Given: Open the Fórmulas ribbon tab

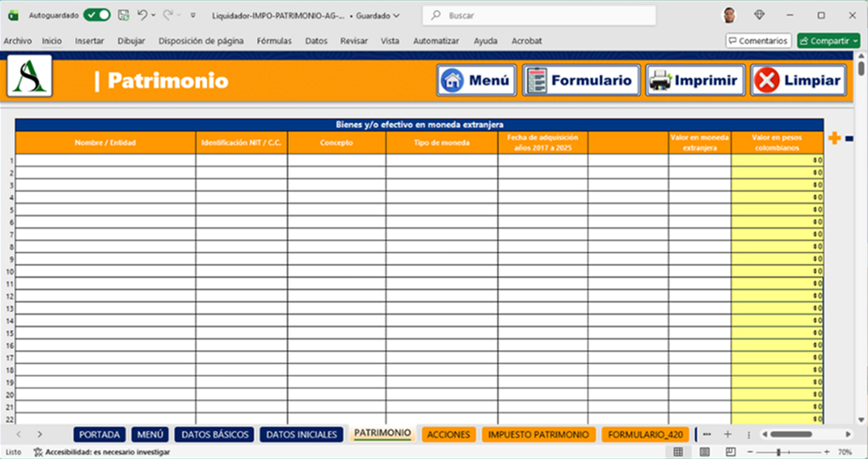Looking at the screenshot, I should point(274,41).
